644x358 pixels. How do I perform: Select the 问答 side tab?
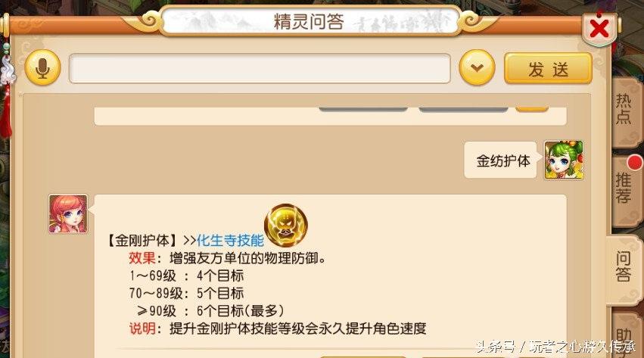tap(624, 267)
